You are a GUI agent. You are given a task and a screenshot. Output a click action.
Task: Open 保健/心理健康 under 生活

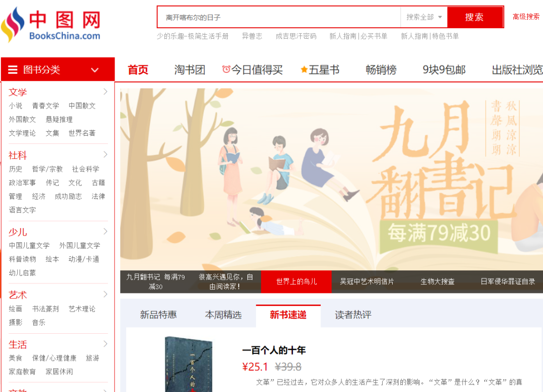coord(54,358)
